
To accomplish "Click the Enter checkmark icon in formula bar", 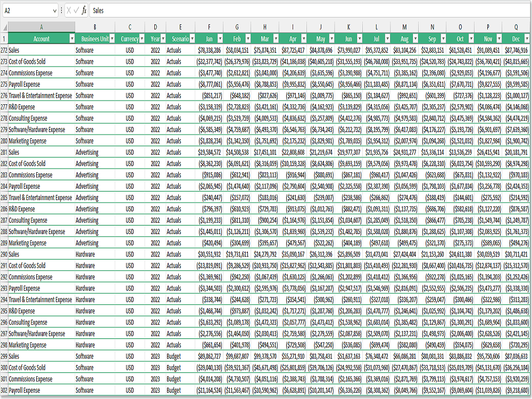I will tap(76, 11).
